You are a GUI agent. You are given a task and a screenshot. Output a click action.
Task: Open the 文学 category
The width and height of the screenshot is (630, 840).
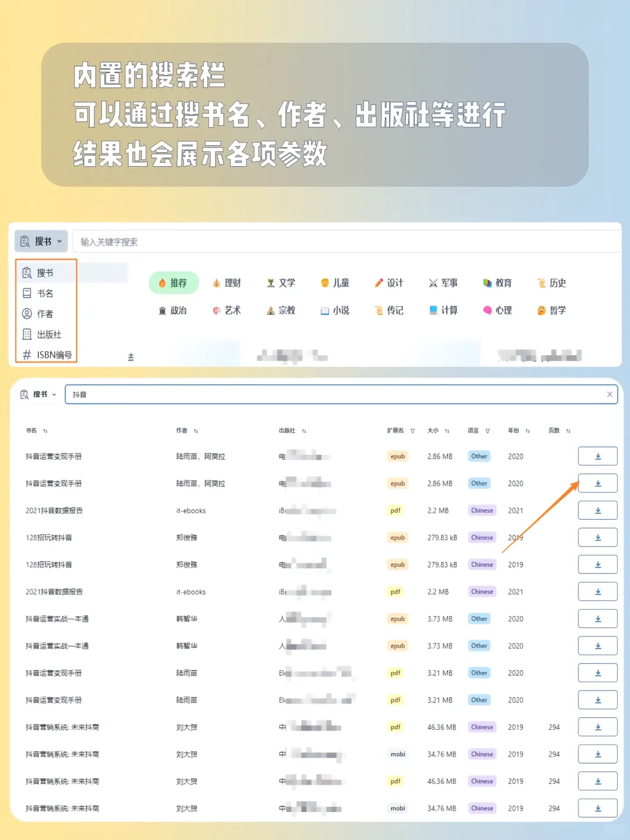pyautogui.click(x=281, y=283)
